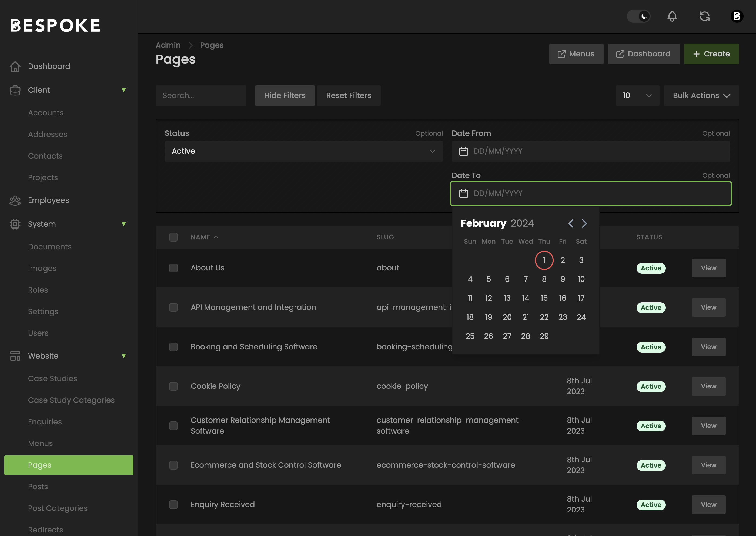Open notifications bell icon
The image size is (756, 536).
pyautogui.click(x=672, y=16)
